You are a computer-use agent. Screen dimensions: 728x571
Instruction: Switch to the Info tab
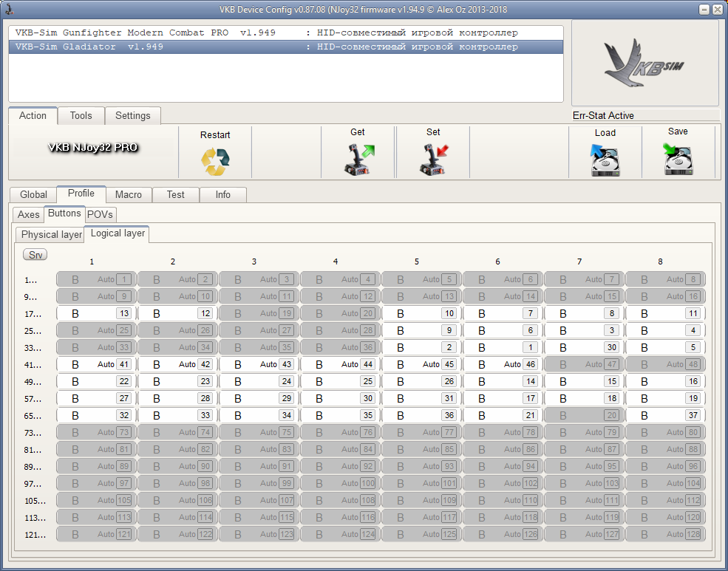click(x=223, y=194)
